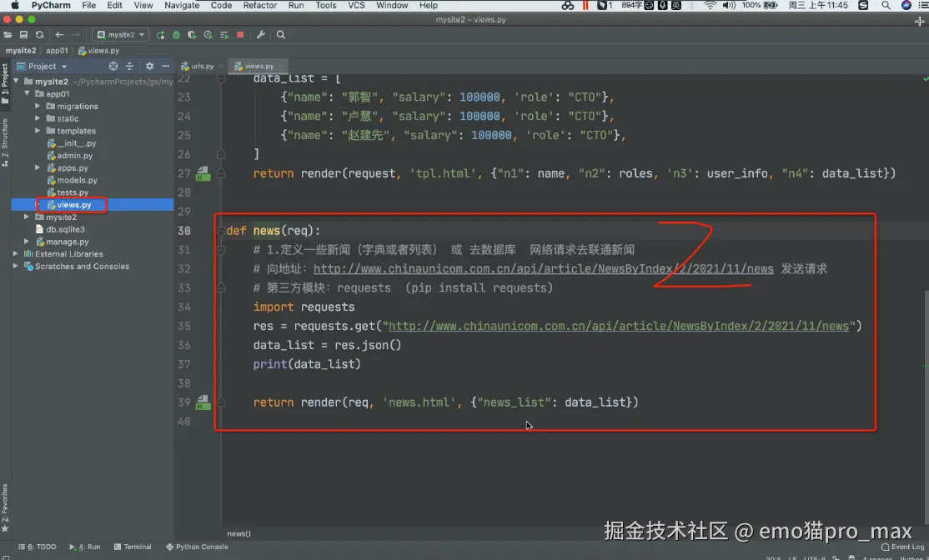Close the urls.py tab
The image size is (929, 560).
pos(222,67)
